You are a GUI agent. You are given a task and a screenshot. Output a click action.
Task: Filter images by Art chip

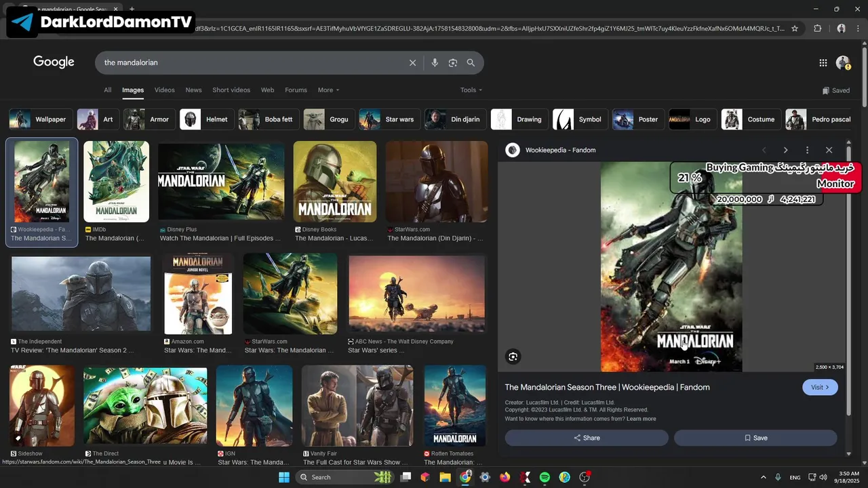pos(97,119)
